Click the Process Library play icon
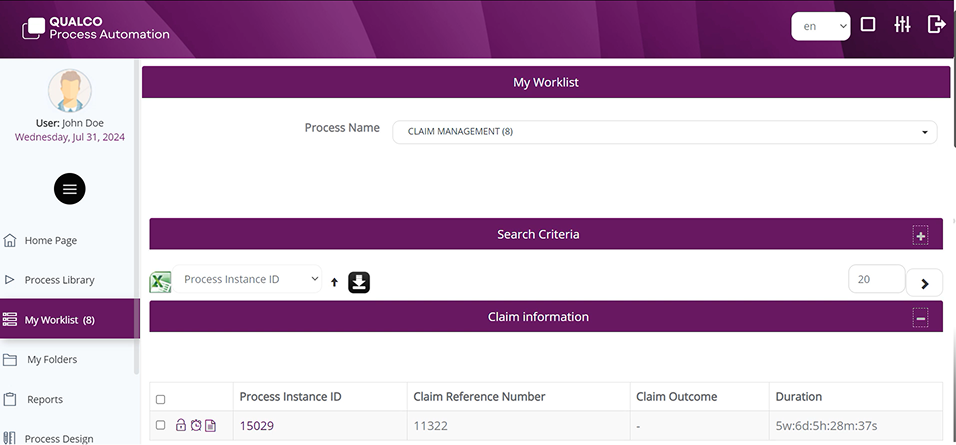956x445 pixels. point(9,280)
